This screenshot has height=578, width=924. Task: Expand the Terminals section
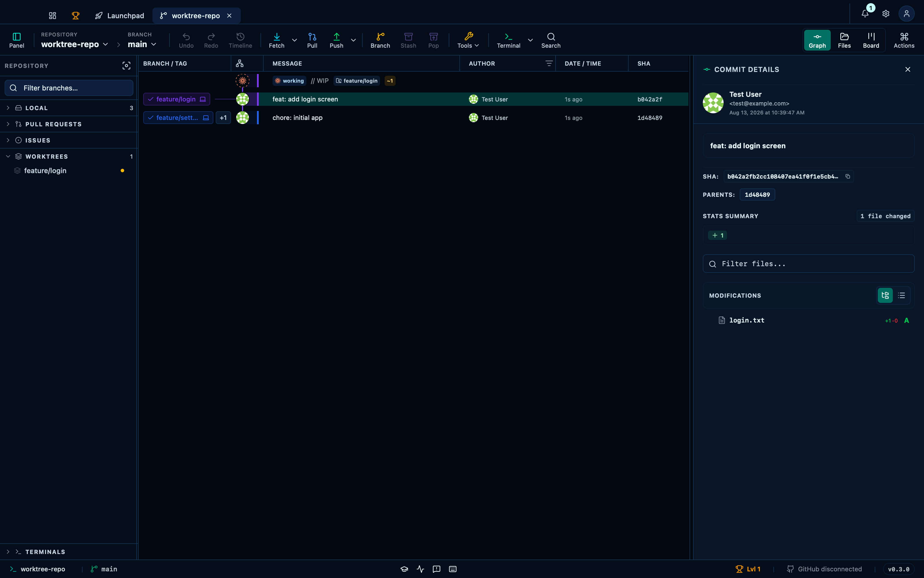tap(69, 552)
